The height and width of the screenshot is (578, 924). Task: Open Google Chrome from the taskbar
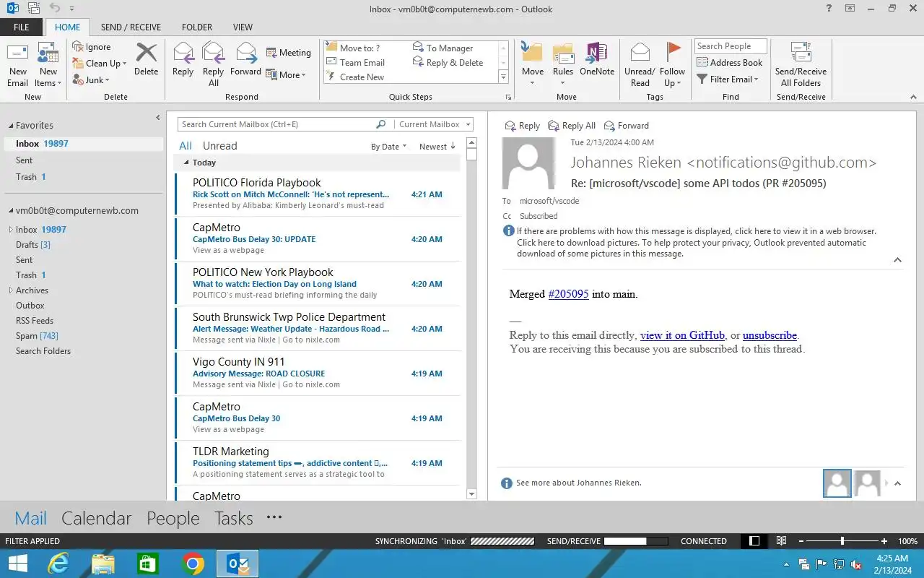[193, 564]
